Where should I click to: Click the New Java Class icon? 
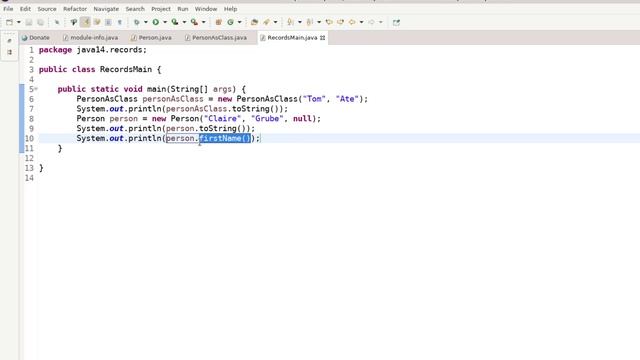point(230,22)
